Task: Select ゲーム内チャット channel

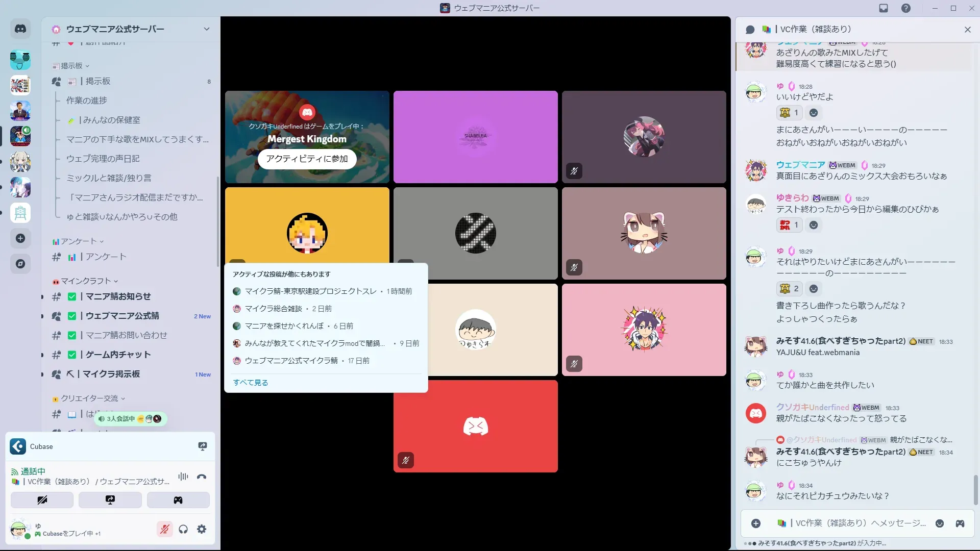Action: 118,355
